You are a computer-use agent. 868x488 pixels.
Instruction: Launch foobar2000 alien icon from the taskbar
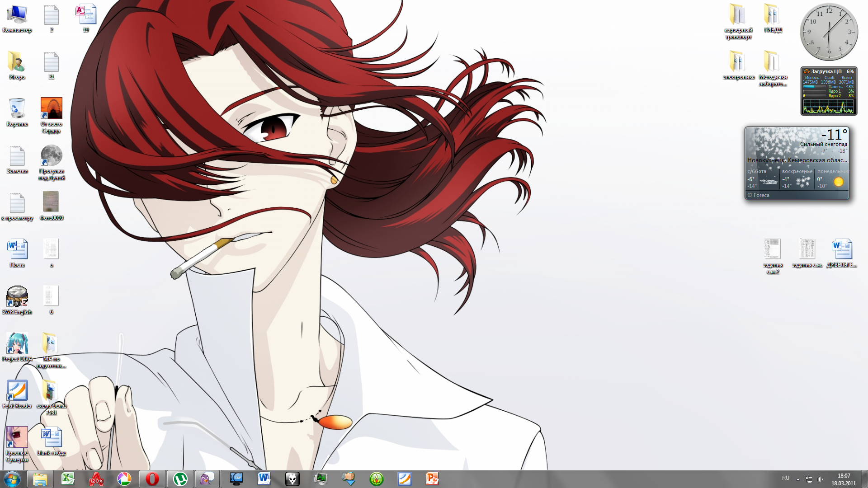click(x=292, y=479)
